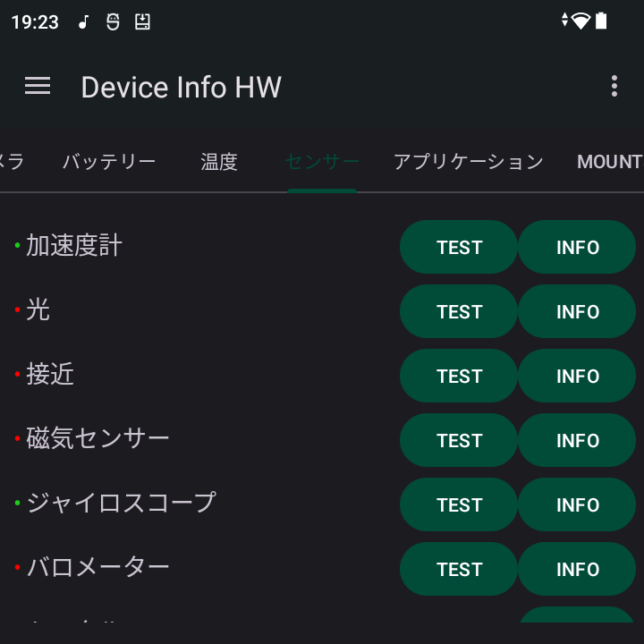
Task: Tap the battery status icon
Action: [x=601, y=21]
